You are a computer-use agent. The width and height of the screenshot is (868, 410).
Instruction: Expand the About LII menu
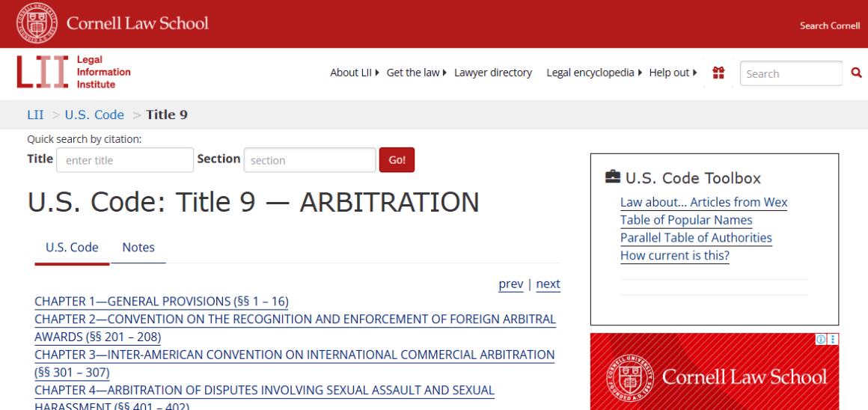click(x=354, y=73)
